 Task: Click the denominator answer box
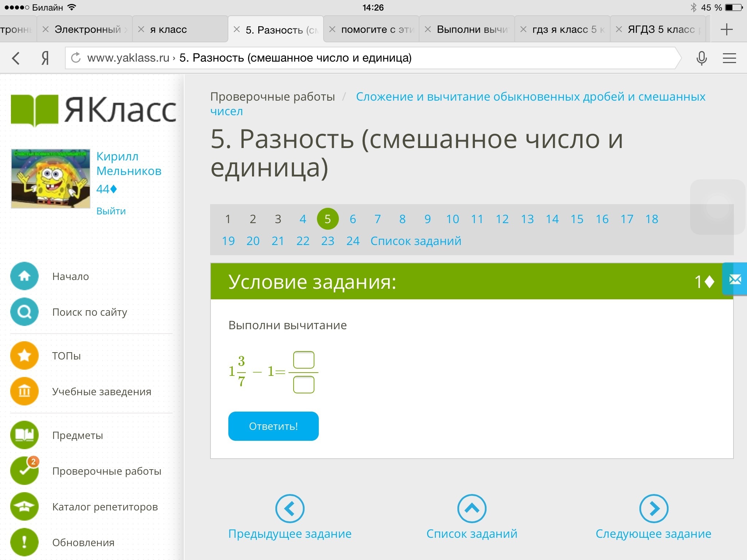[303, 385]
